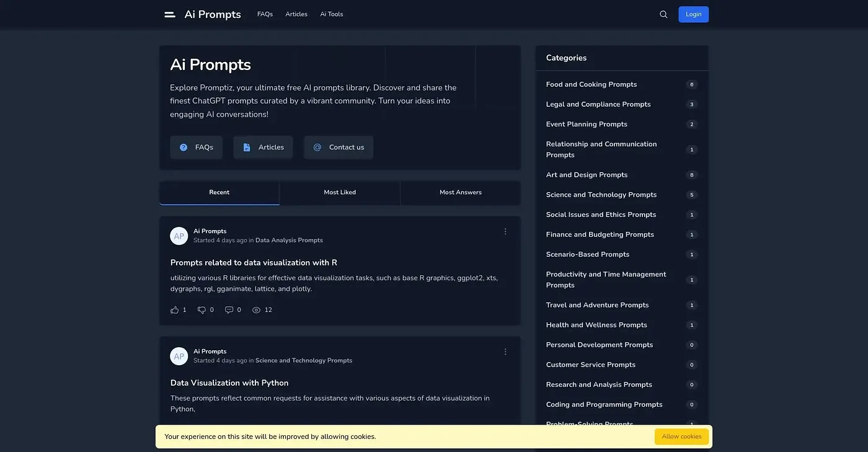
Task: Dislike the data visualization with R post
Action: tap(201, 310)
